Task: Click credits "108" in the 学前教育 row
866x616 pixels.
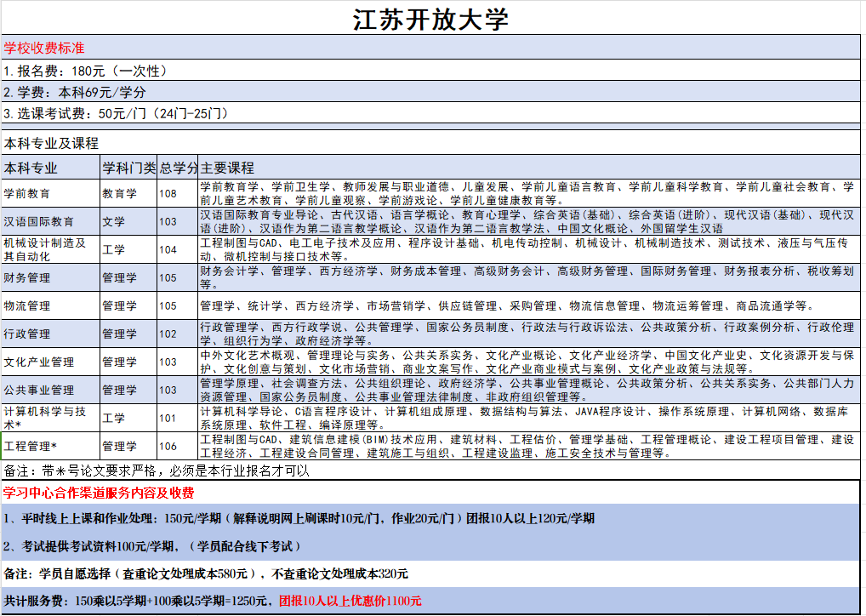Action: pyautogui.click(x=177, y=193)
